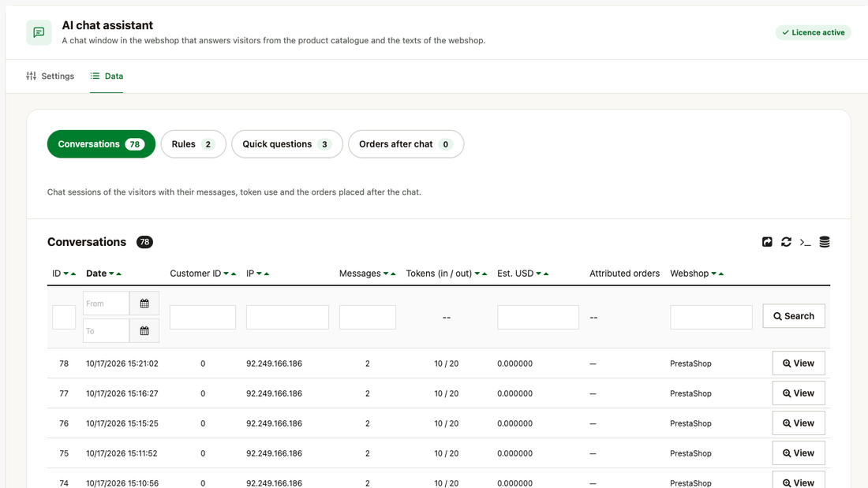Sort ID column ascending
The width and height of the screenshot is (868, 488).
point(73,274)
